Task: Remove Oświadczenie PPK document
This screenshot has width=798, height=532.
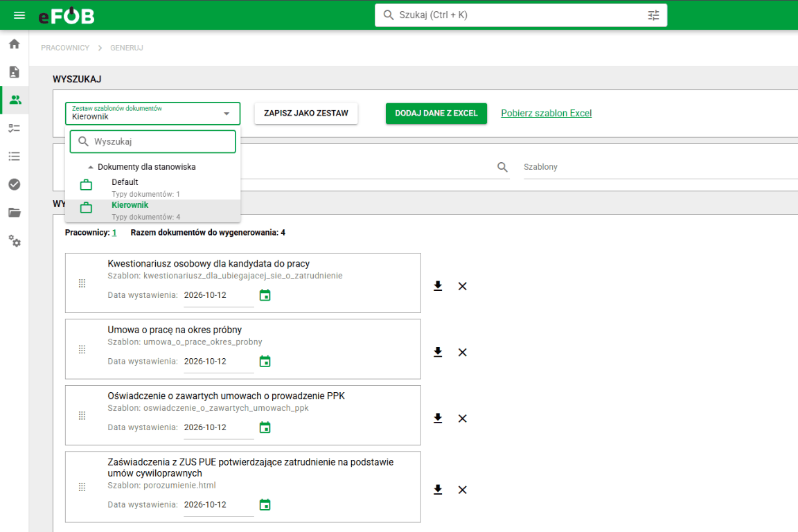Action: (462, 418)
